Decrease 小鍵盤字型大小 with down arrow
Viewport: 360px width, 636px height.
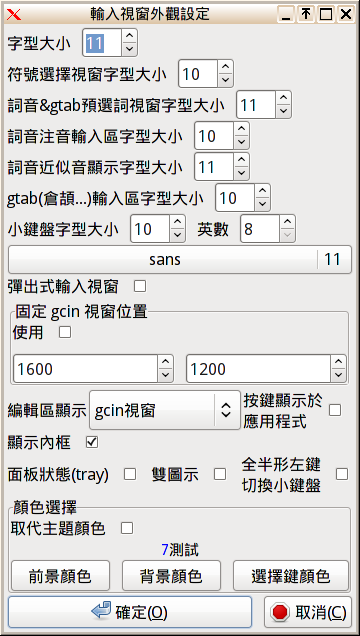[x=177, y=235]
